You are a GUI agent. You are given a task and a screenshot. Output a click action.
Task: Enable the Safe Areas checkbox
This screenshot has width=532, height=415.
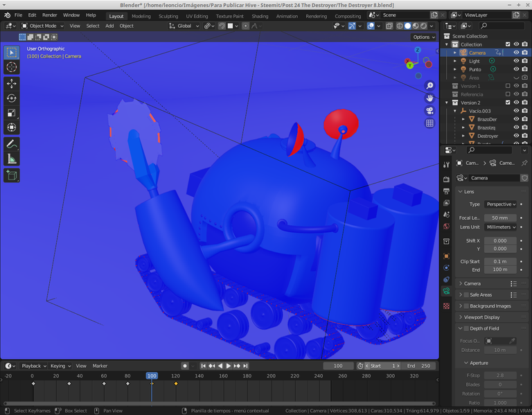pos(465,295)
